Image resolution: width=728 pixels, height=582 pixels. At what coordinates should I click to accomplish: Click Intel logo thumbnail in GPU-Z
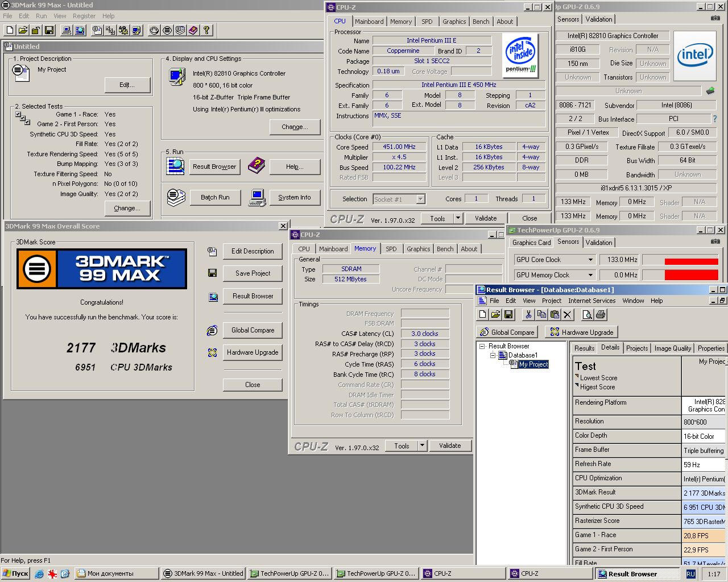click(694, 56)
